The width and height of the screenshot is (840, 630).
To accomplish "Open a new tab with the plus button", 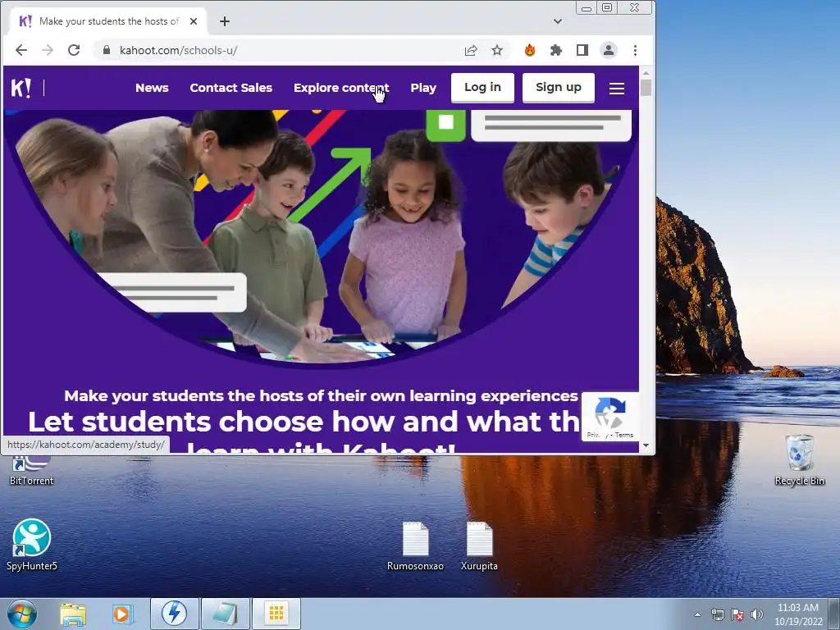I will coord(225,21).
